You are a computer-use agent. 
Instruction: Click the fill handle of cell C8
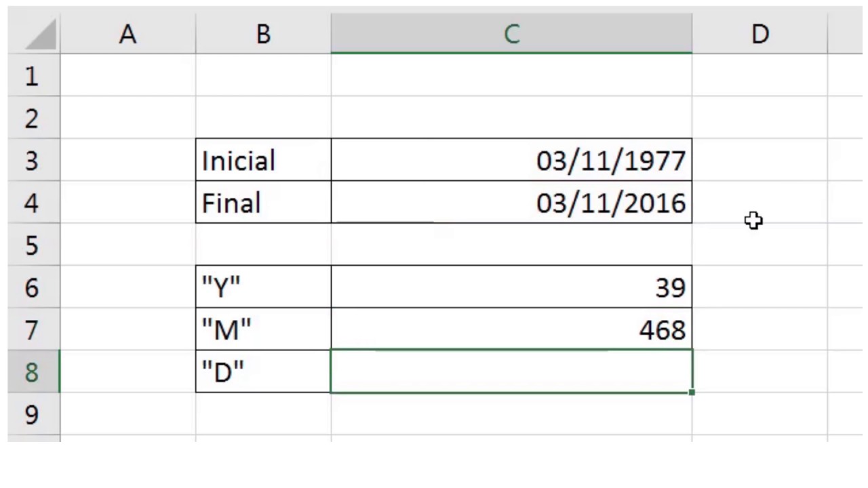coord(692,392)
